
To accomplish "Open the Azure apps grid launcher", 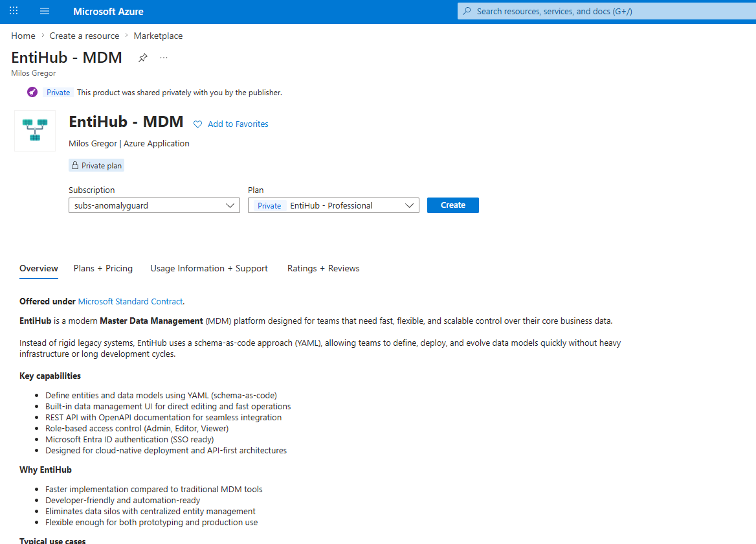I will (x=14, y=10).
